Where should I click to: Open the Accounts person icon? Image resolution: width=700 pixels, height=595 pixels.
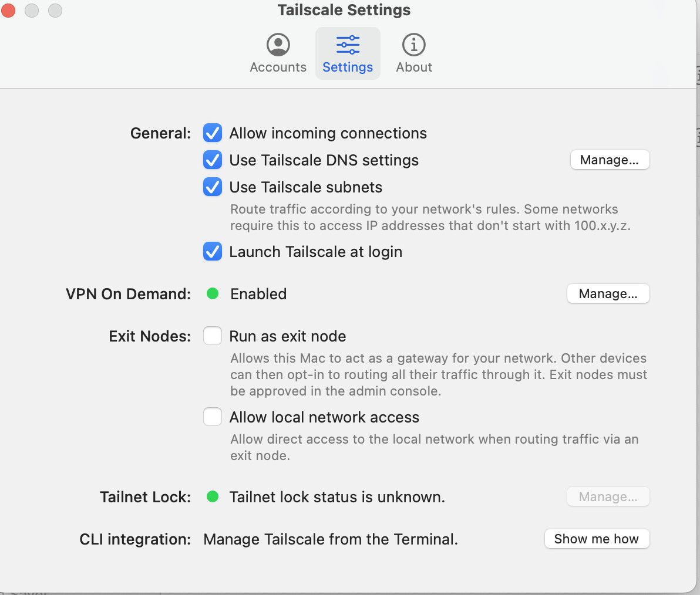point(278,45)
